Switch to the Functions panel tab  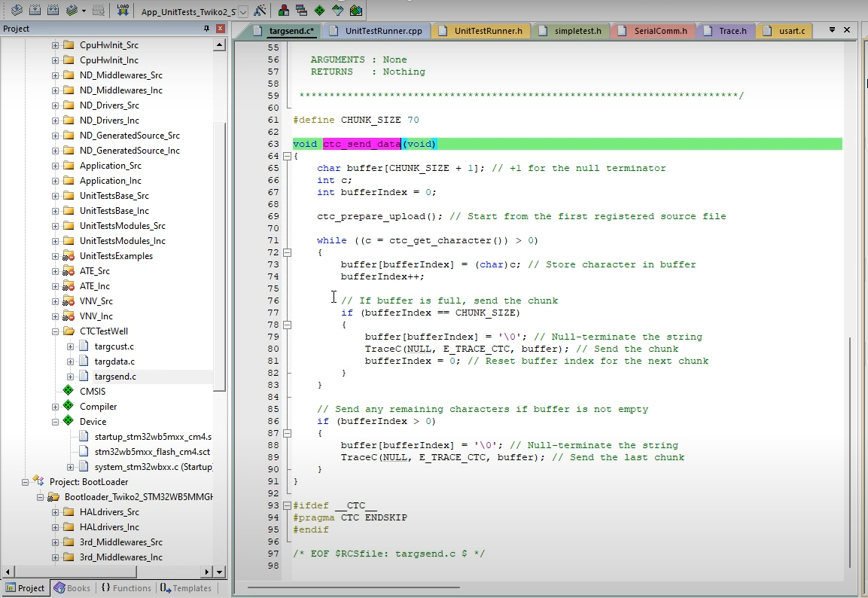(126, 588)
